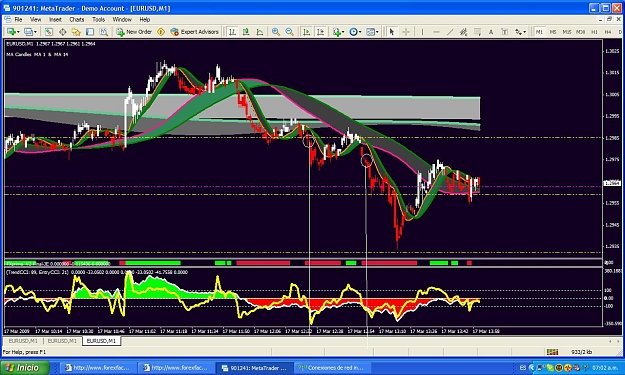Expand the Templates dropdown arrow

coord(377,32)
